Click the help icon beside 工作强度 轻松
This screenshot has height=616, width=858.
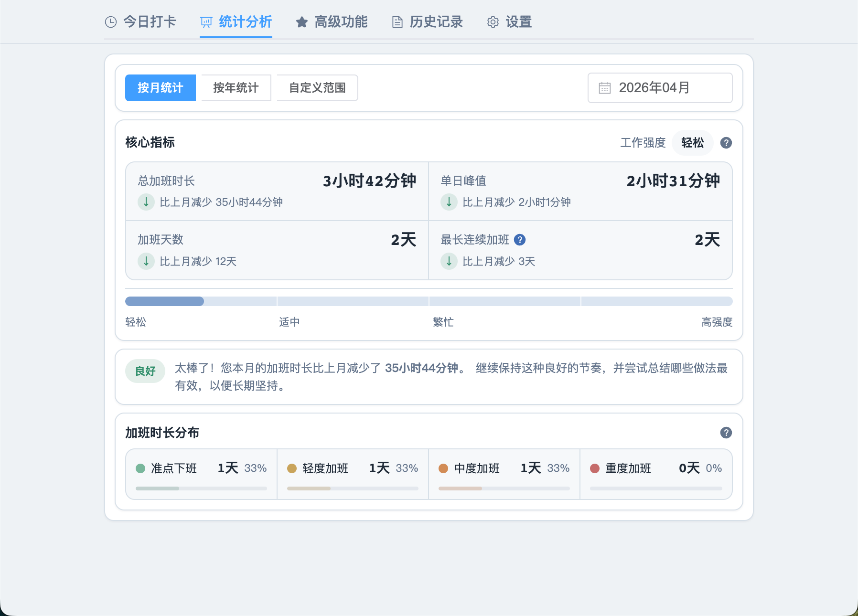726,143
